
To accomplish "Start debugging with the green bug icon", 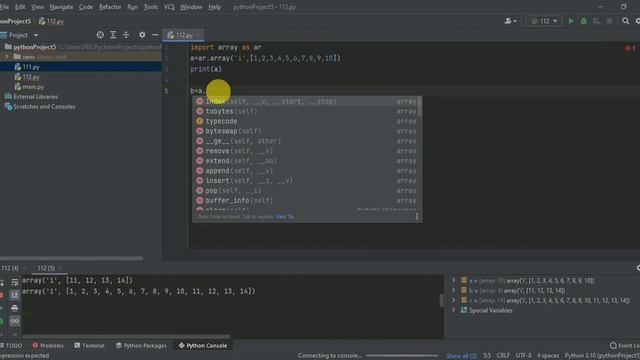I will pyautogui.click(x=584, y=21).
